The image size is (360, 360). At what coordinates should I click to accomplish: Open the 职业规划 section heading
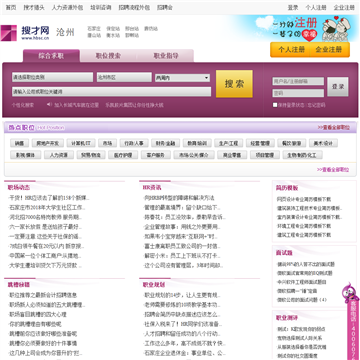click(x=154, y=285)
